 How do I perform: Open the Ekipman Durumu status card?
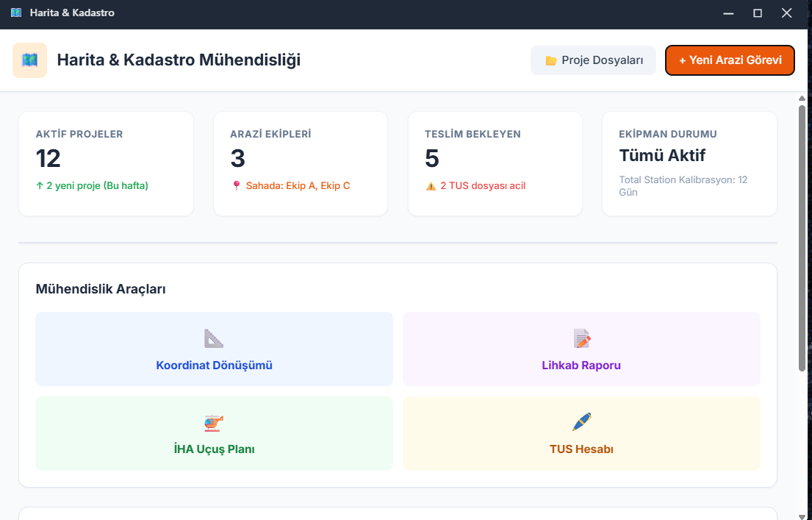tap(689, 163)
